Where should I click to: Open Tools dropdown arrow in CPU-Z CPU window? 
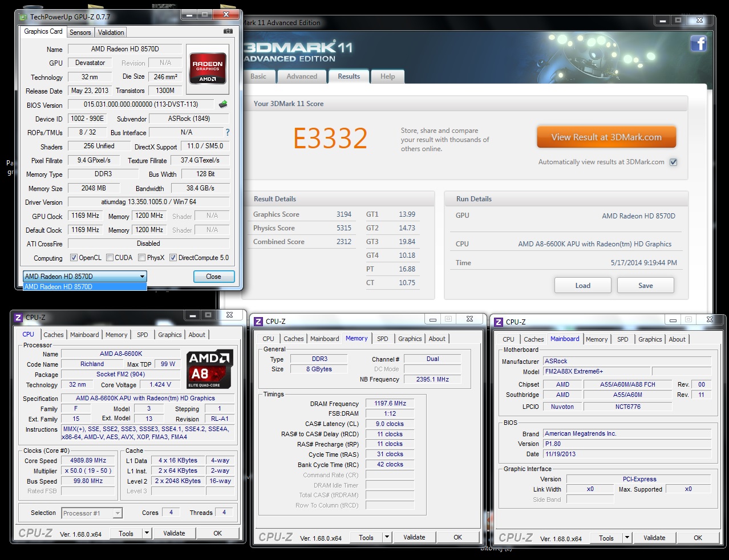(147, 533)
